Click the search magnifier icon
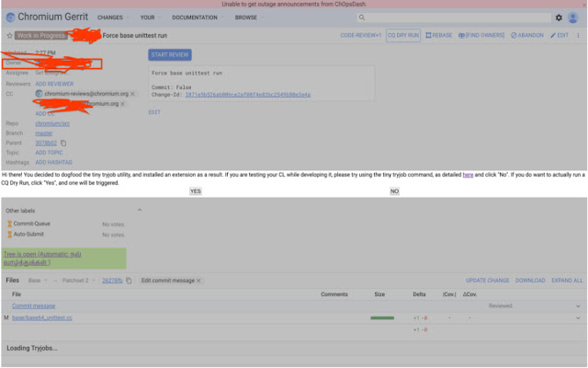 point(361,17)
